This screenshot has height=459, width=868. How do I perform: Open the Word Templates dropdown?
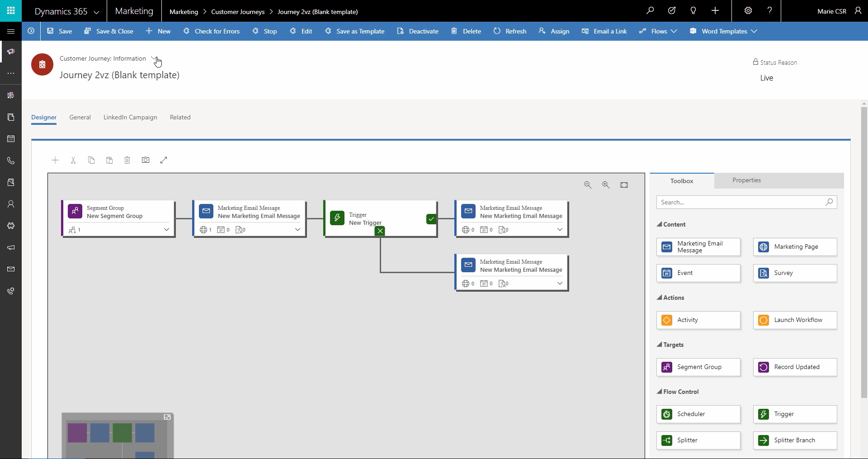pyautogui.click(x=723, y=31)
